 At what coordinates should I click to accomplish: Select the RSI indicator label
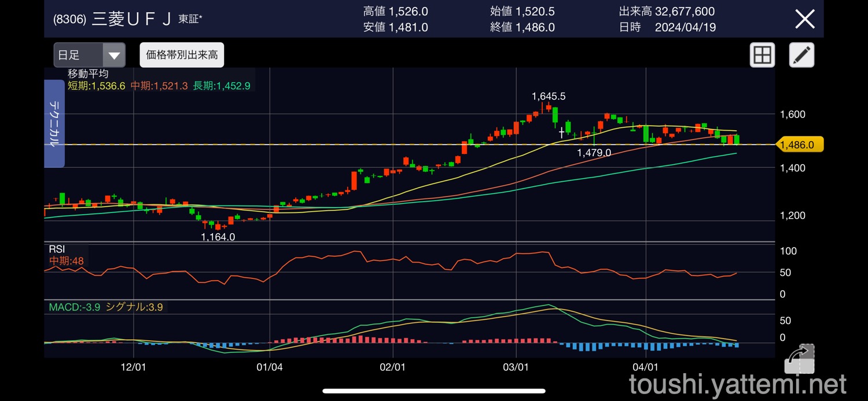click(x=57, y=249)
